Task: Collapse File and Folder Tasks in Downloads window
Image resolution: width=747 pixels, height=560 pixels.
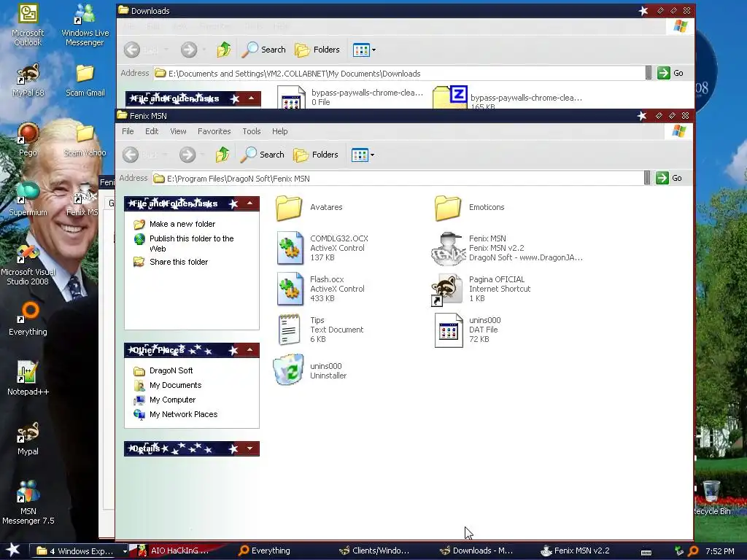Action: point(252,98)
